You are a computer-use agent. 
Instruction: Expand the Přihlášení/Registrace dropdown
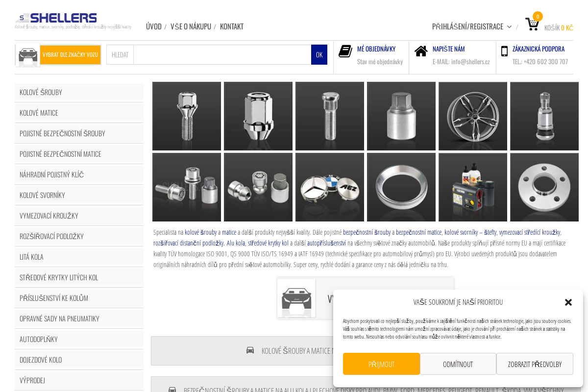[472, 26]
